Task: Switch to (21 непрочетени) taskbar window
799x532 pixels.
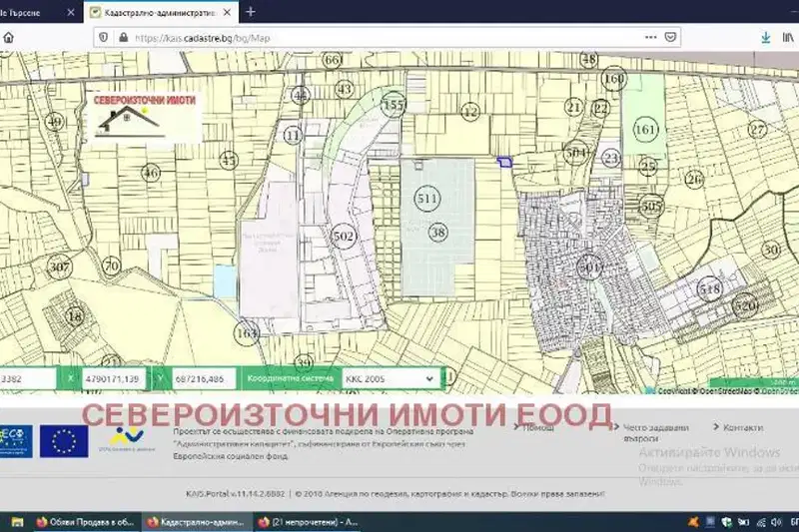Action: [308, 522]
